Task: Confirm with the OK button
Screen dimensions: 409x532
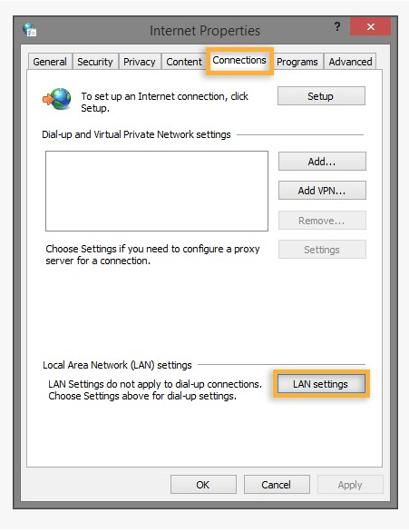Action: point(203,485)
